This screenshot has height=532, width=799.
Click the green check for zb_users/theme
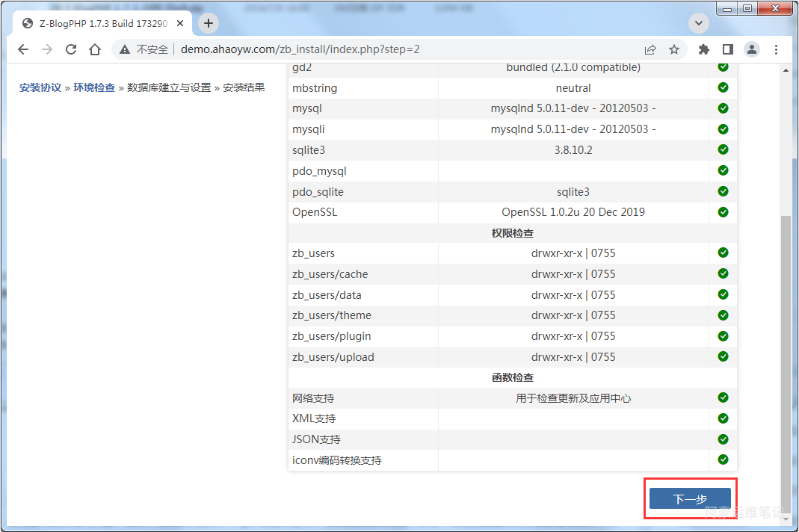pos(723,315)
